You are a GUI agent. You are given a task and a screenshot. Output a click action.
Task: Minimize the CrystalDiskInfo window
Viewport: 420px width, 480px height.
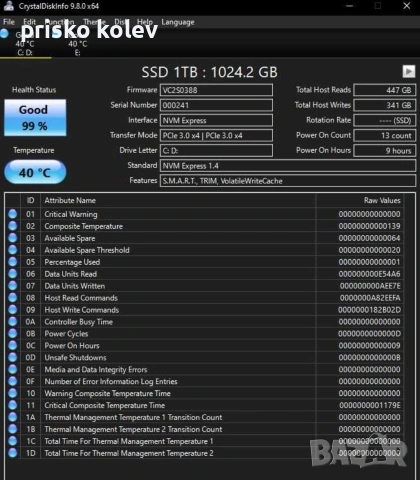point(349,6)
